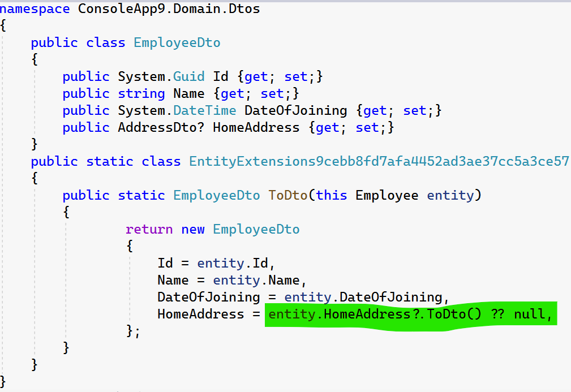Click the get accessor of Id property
571x392 pixels.
click(x=256, y=77)
